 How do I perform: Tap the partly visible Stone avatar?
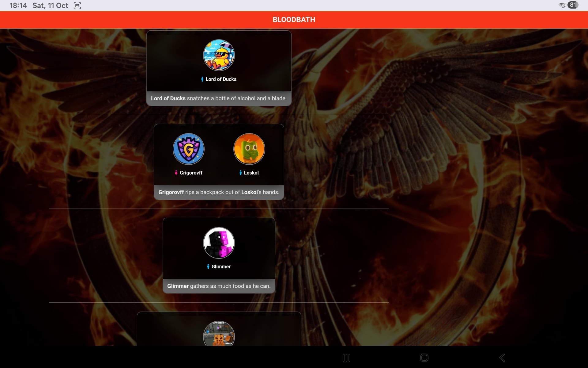pyautogui.click(x=219, y=333)
